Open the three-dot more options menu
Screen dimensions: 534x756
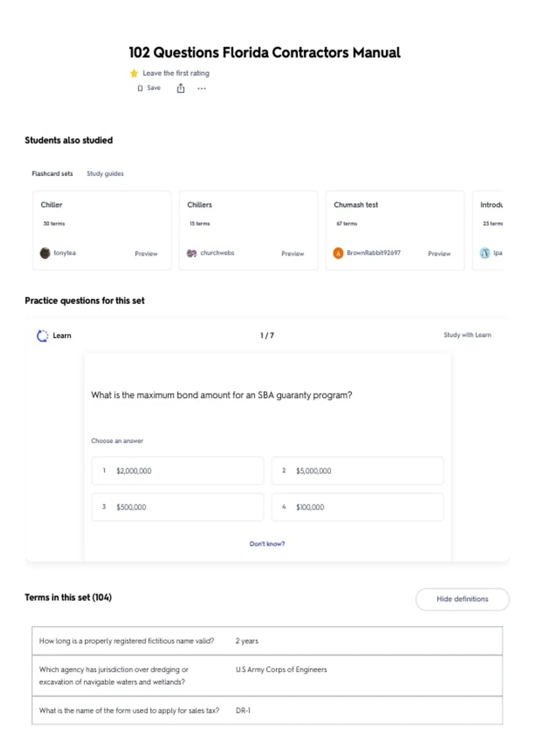click(202, 88)
